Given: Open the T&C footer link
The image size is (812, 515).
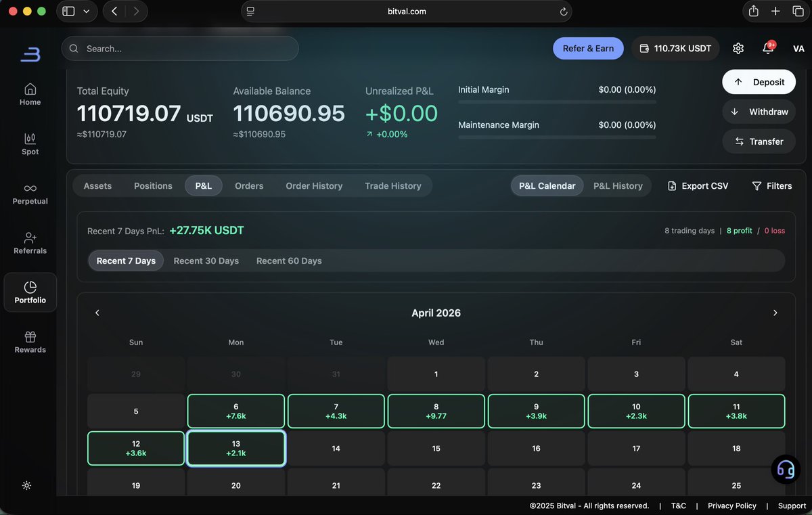Looking at the screenshot, I should point(679,506).
